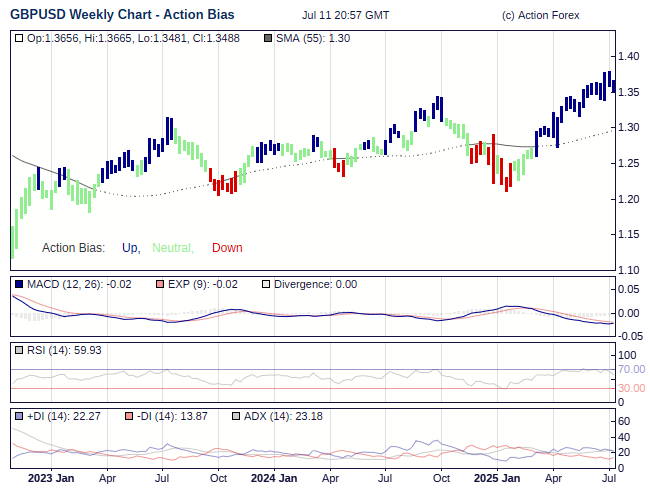Click the RSI (14) legend square
The height and width of the screenshot is (489, 650).
pos(19,351)
